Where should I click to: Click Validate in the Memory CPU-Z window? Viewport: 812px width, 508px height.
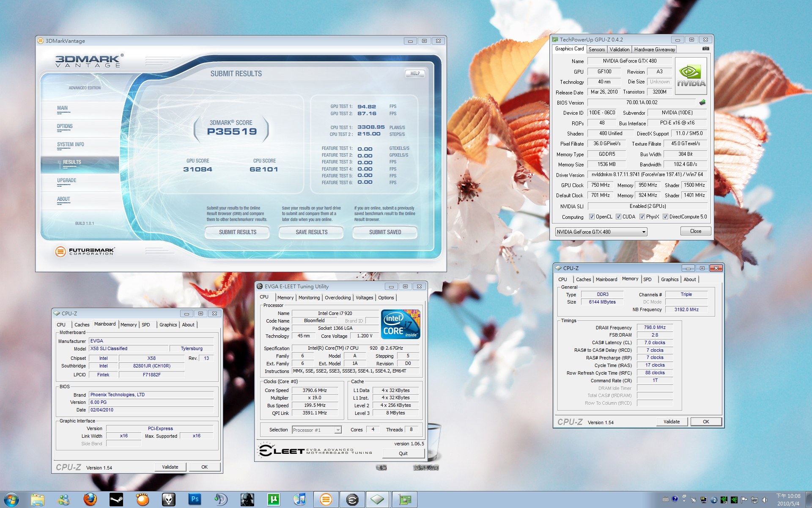(x=672, y=422)
